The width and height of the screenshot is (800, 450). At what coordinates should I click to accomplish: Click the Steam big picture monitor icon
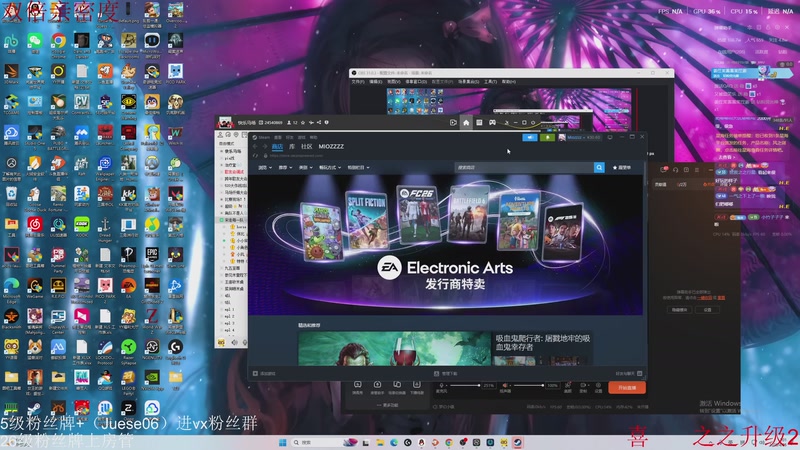click(610, 137)
